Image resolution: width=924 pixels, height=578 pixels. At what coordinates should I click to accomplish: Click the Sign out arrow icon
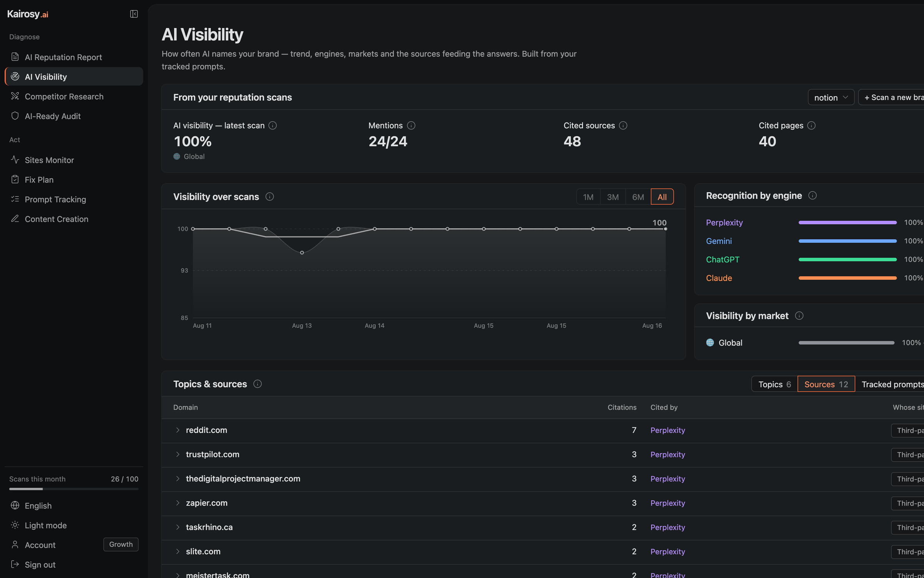click(15, 564)
